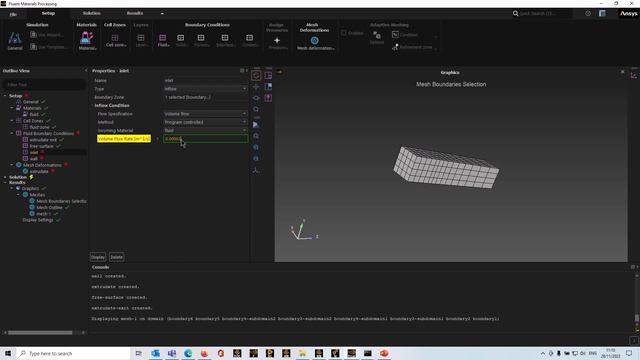
Task: Click the axis triad toolbar icon
Action: [256, 170]
